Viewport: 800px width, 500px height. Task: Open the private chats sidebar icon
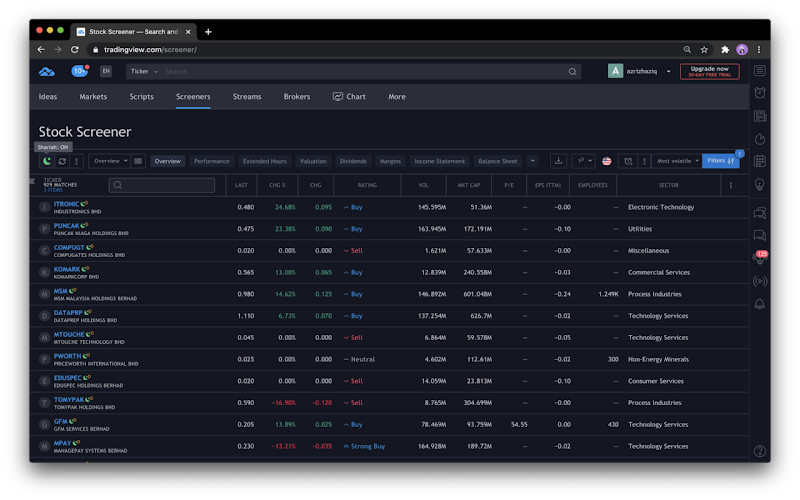(x=760, y=235)
